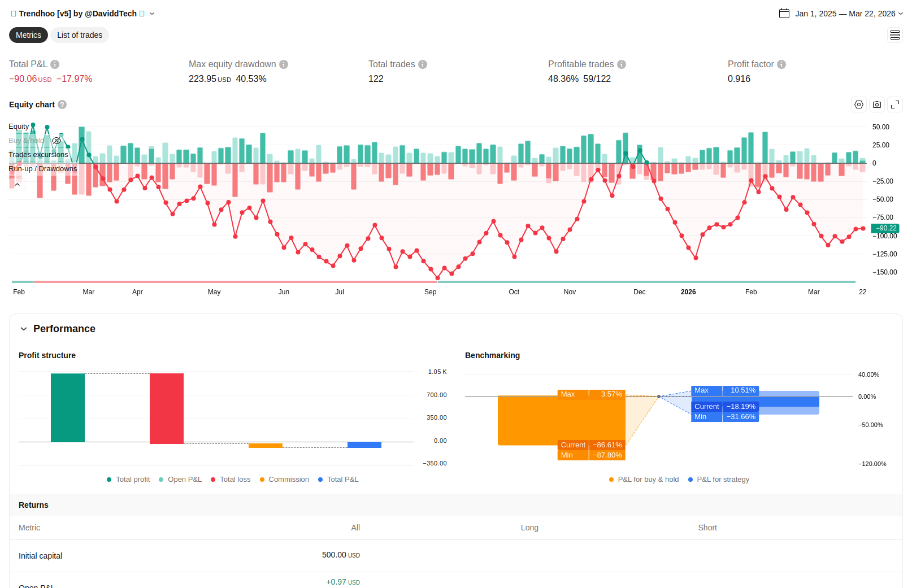
Task: Expand equity chart to fullscreen
Action: click(x=895, y=104)
